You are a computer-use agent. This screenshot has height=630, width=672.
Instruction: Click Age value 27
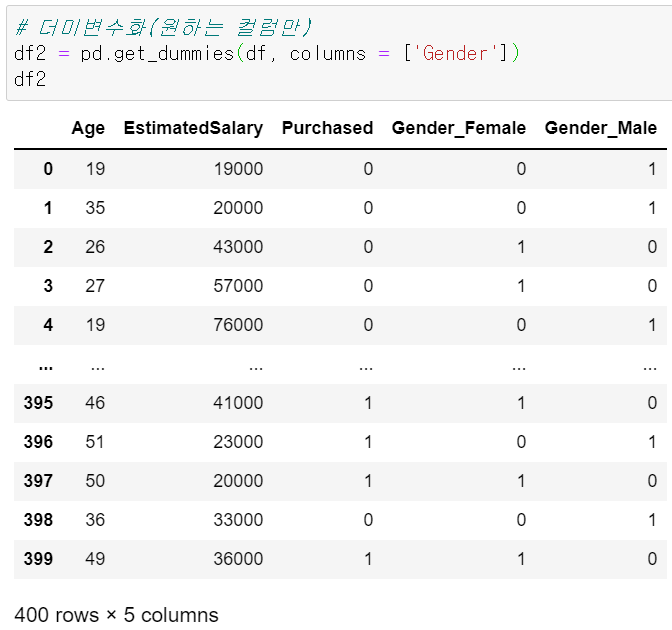[95, 286]
